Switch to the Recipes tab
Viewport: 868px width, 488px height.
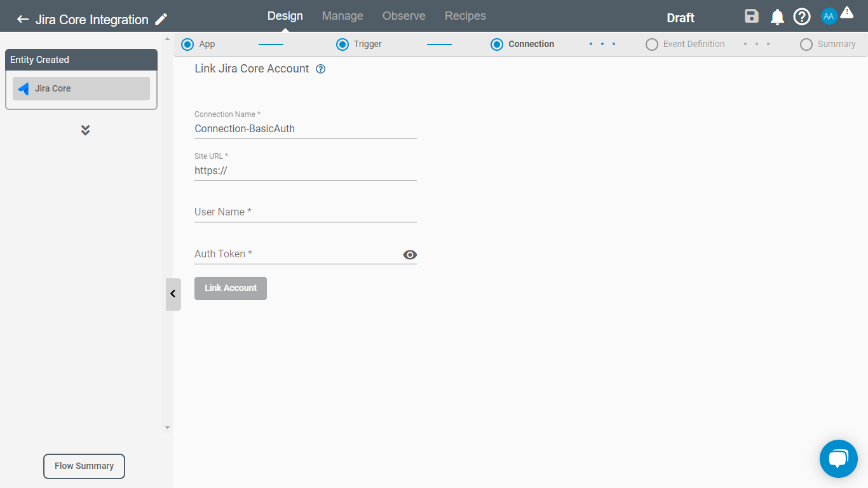[465, 16]
